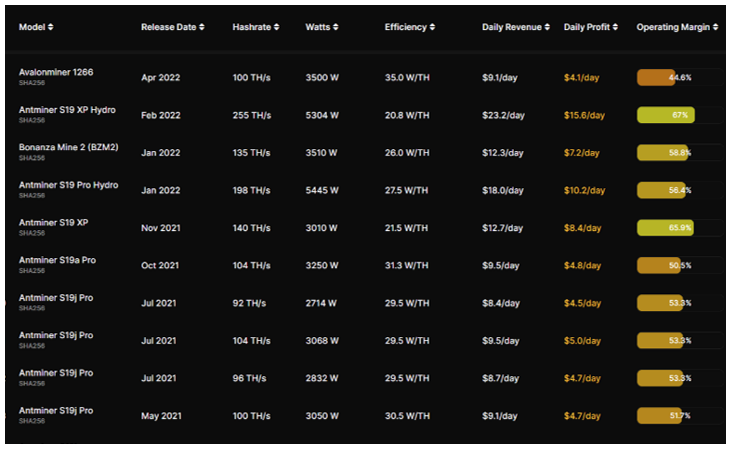This screenshot has width=731, height=449.
Task: Sort table by Model column arrows
Action: (50, 27)
